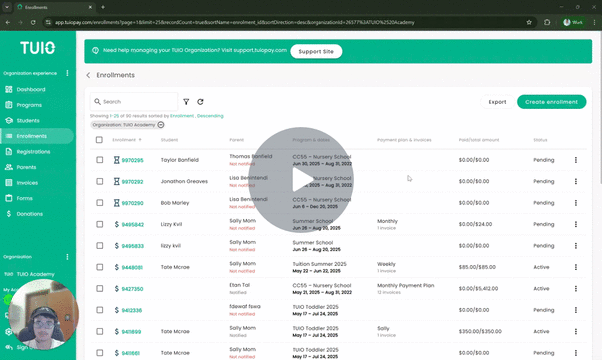The width and height of the screenshot is (602, 360).
Task: Check the box for enrollment 9412336
Action: tap(99, 310)
